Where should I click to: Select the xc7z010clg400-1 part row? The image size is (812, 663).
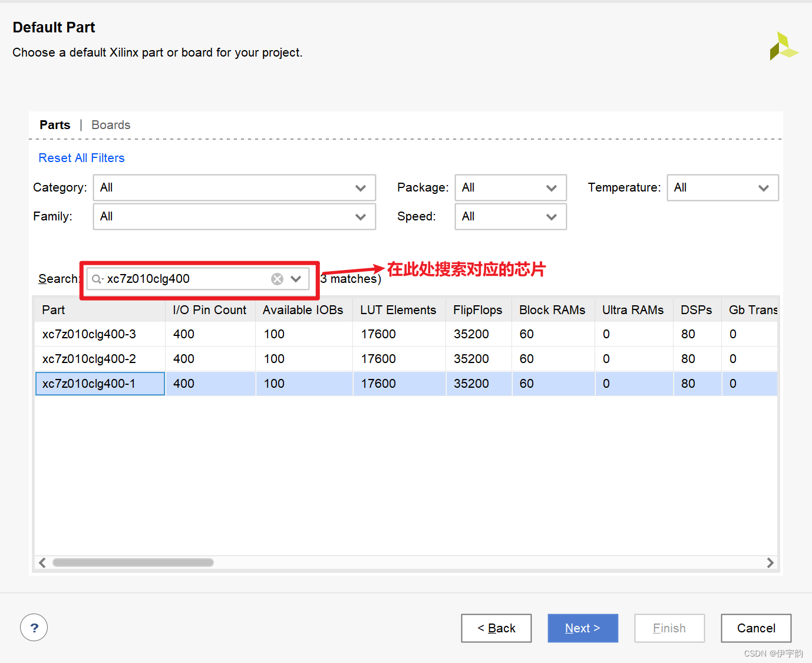[406, 384]
